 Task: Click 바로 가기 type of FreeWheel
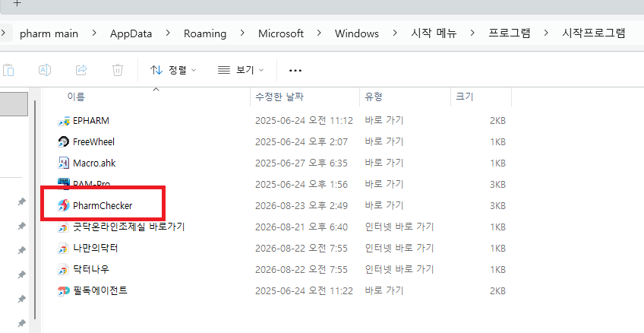384,141
